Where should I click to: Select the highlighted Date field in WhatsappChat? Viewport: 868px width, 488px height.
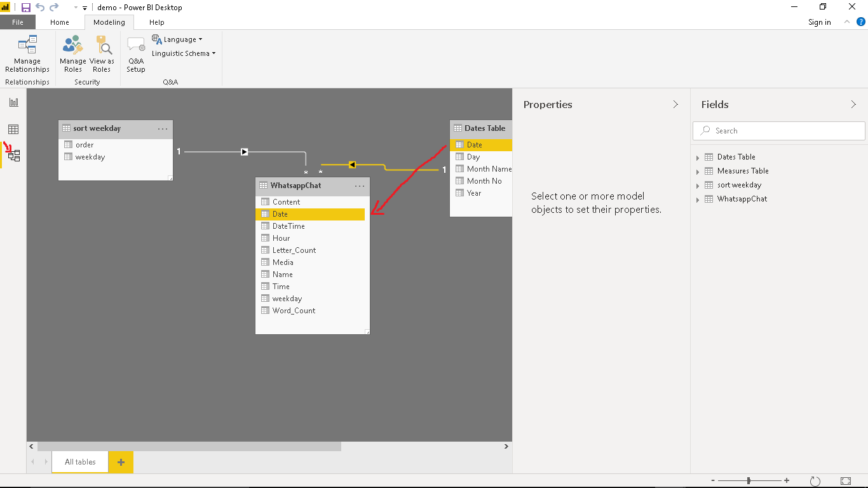(310, 214)
